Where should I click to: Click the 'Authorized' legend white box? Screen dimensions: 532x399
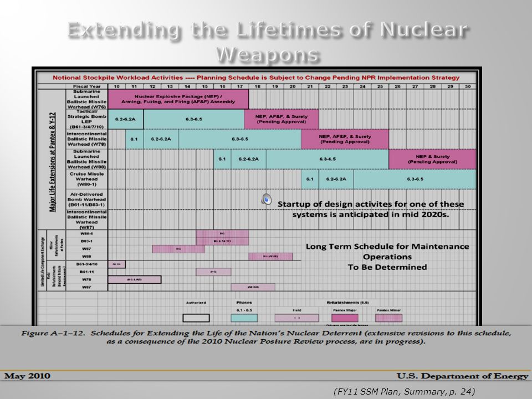coord(196,318)
